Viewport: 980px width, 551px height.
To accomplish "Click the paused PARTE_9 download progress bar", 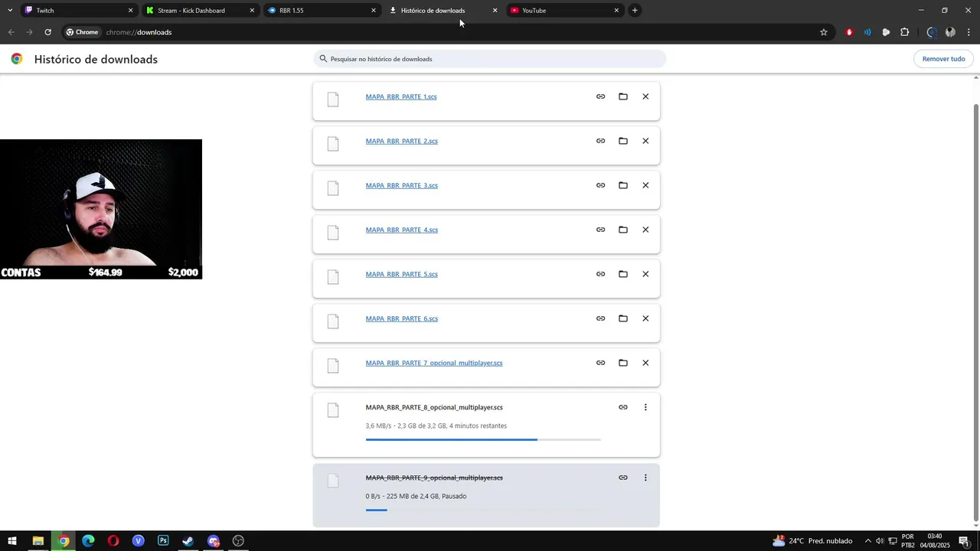I will click(x=483, y=510).
